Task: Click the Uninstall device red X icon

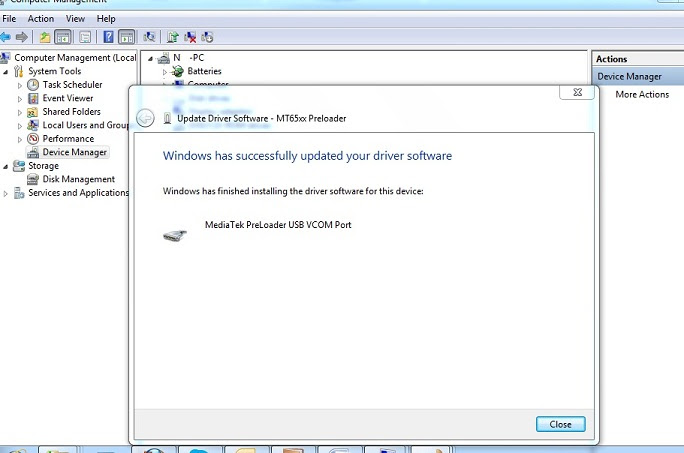Action: (190, 38)
